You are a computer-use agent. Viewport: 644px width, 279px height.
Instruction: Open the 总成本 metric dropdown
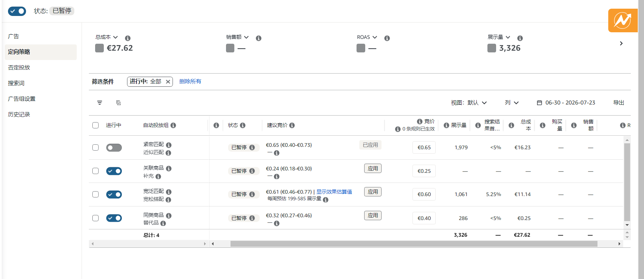[107, 37]
